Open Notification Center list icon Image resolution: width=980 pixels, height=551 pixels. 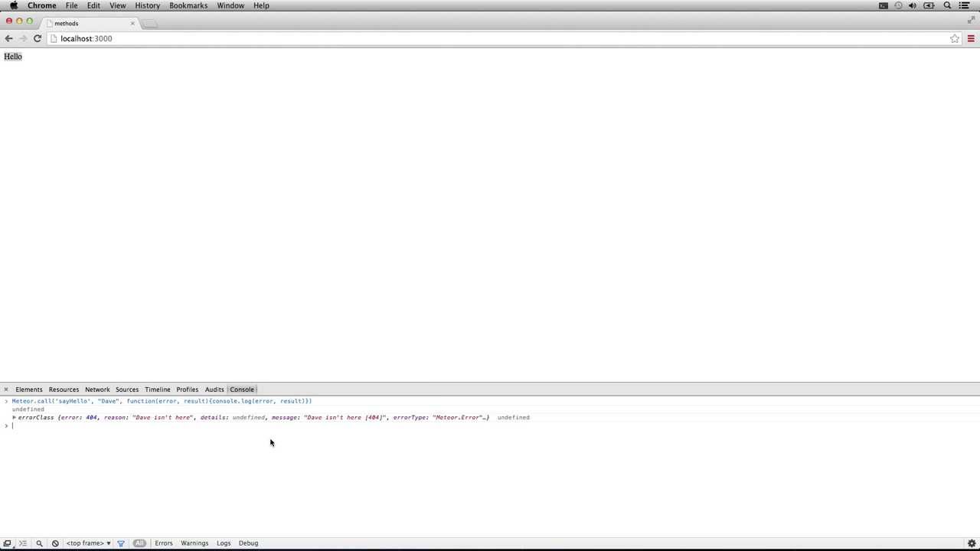pyautogui.click(x=964, y=5)
